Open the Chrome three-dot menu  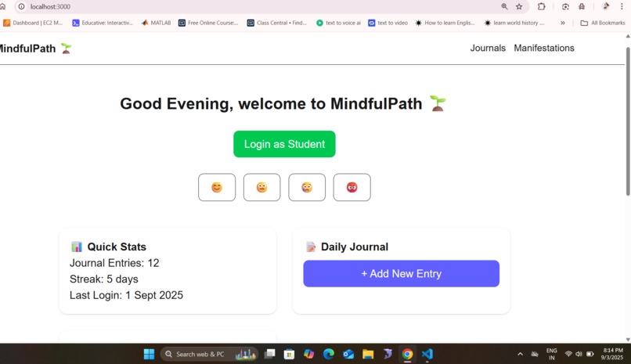[x=622, y=6]
